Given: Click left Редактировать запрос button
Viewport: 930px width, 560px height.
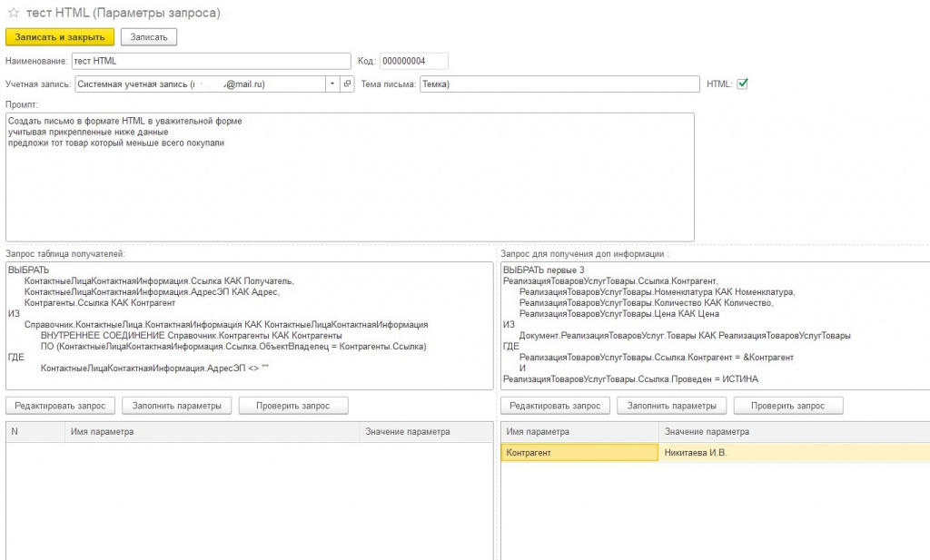Looking at the screenshot, I should (x=60, y=406).
